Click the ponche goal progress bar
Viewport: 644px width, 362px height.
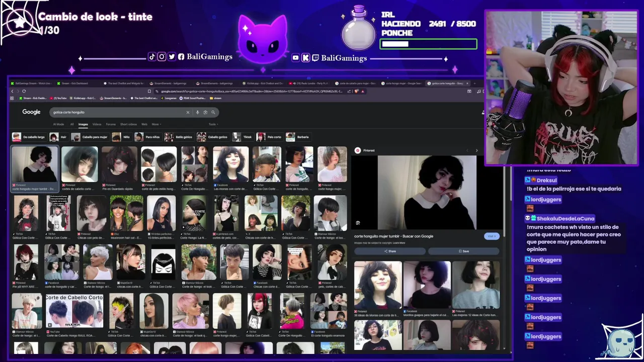428,44
